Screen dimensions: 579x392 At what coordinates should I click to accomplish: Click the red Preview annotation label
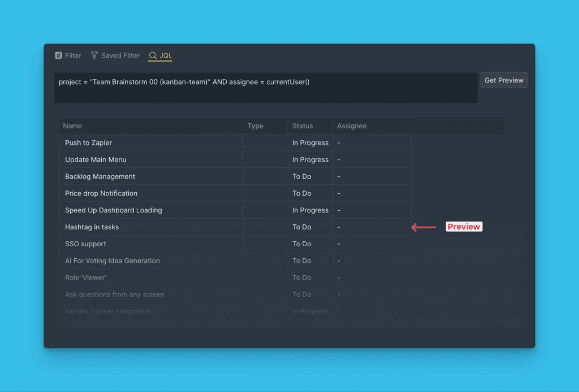[464, 227]
